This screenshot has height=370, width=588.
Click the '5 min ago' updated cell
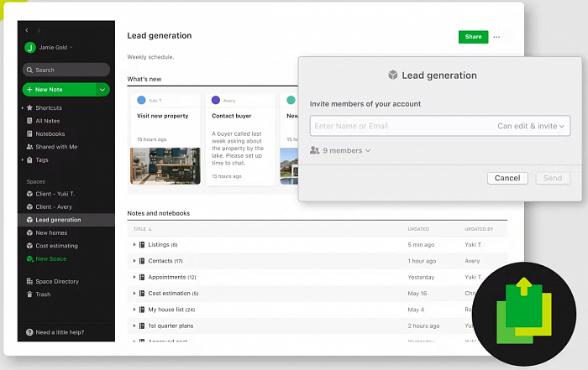421,244
